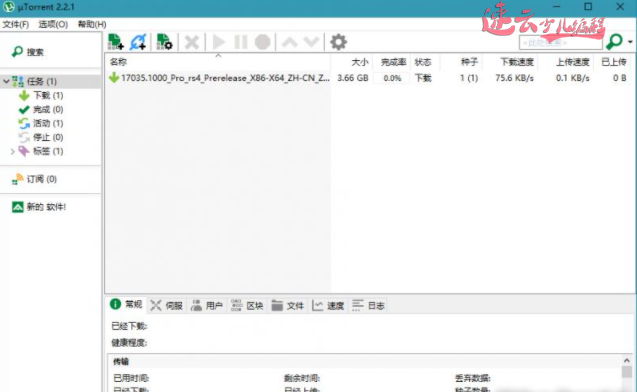Open the search engine dropdown arrow
This screenshot has width=637, height=392.
(630, 42)
